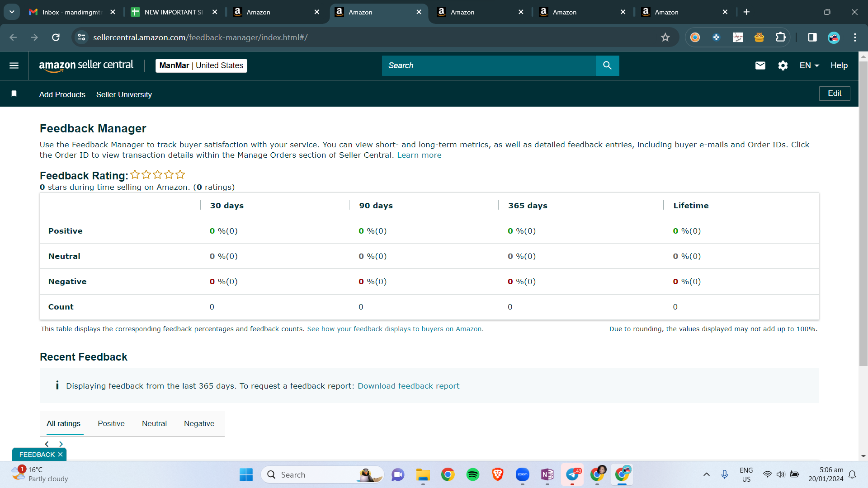
Task: Open the tab search dropdown arrow
Action: click(12, 12)
